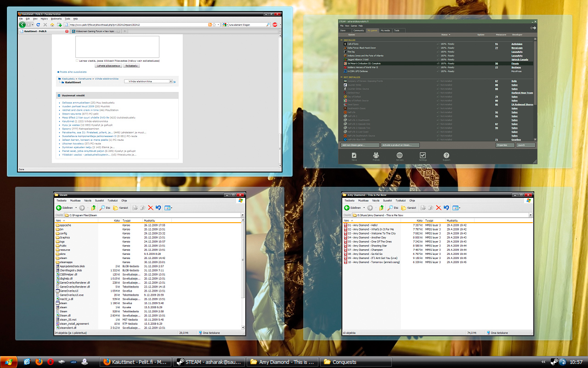Open the Steam Friends icon
Image resolution: width=588 pixels, height=368 pixels.
pyautogui.click(x=376, y=156)
